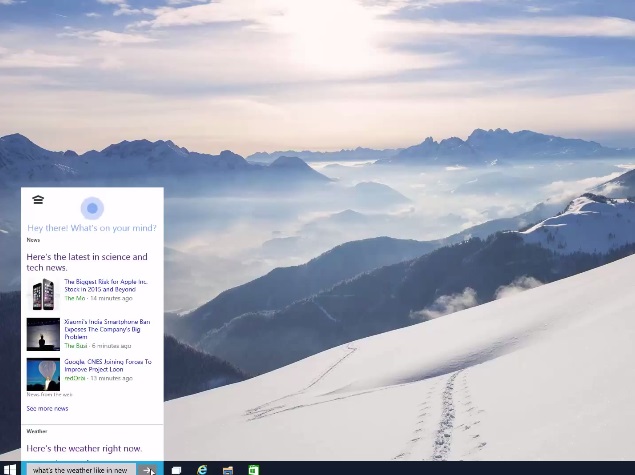Click the iPhone news thumbnail
The width and height of the screenshot is (635, 475).
[x=43, y=294]
